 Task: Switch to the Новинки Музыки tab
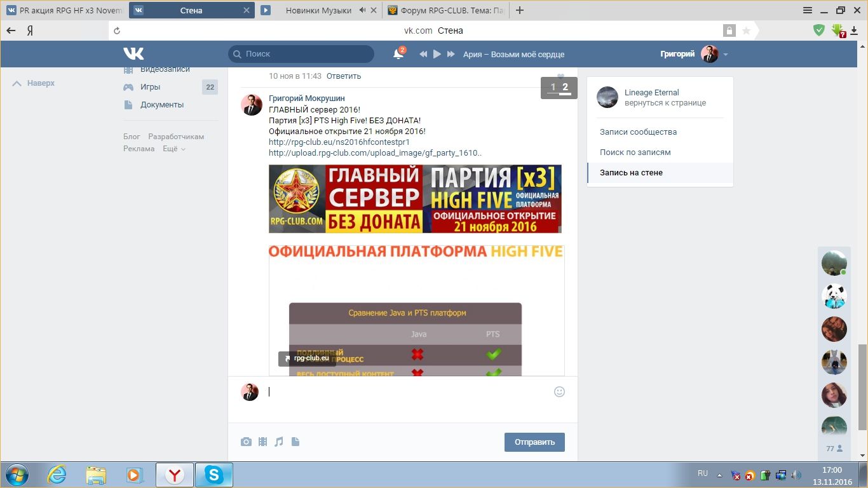pyautogui.click(x=318, y=10)
